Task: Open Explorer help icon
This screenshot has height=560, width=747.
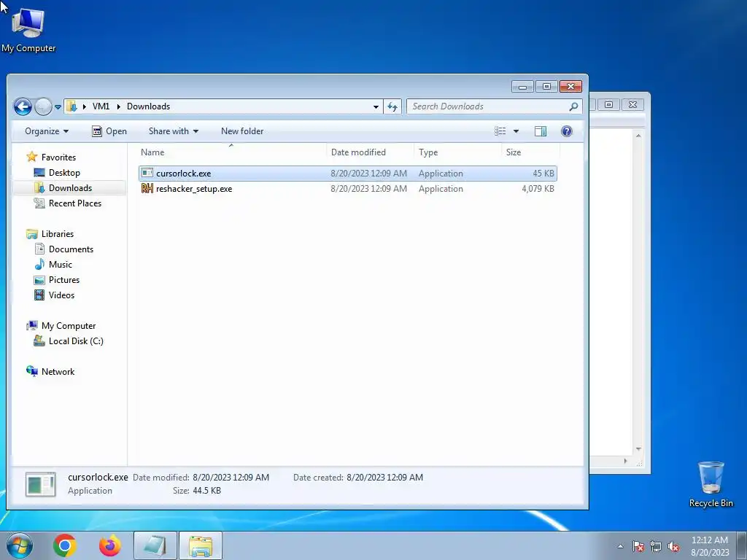Action: (566, 131)
